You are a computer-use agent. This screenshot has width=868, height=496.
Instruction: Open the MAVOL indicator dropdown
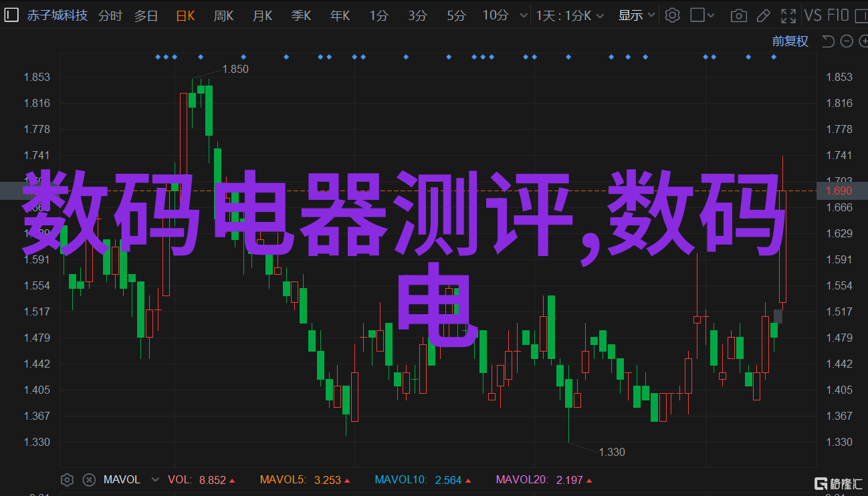coord(156,479)
